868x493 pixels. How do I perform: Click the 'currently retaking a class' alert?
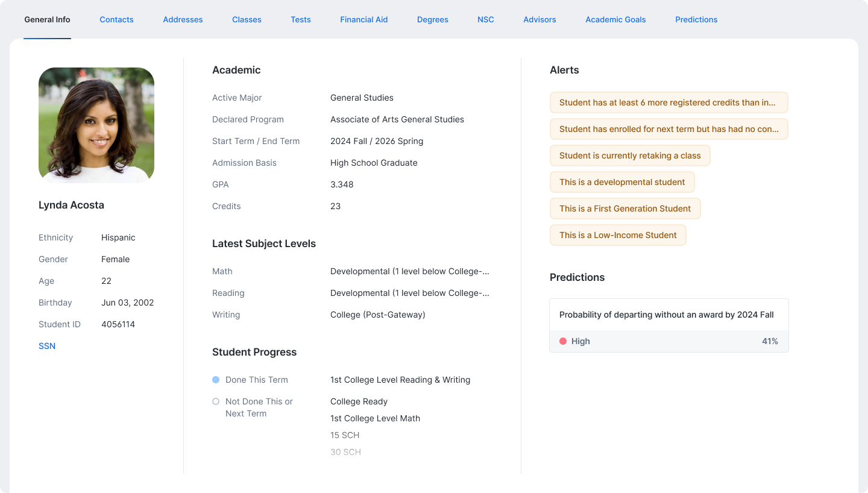pyautogui.click(x=630, y=155)
